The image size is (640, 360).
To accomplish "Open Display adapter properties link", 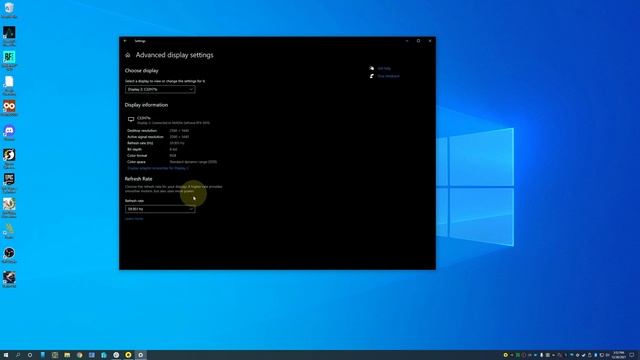I will (x=158, y=168).
